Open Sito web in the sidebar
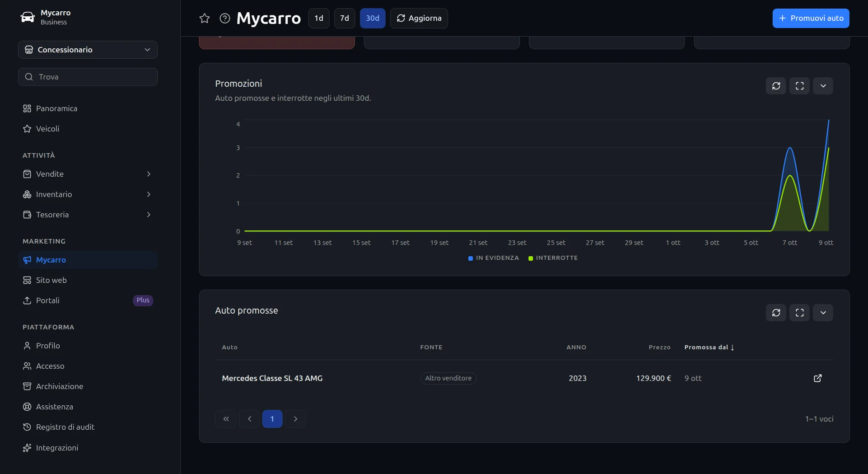This screenshot has height=474, width=868. coord(88,280)
